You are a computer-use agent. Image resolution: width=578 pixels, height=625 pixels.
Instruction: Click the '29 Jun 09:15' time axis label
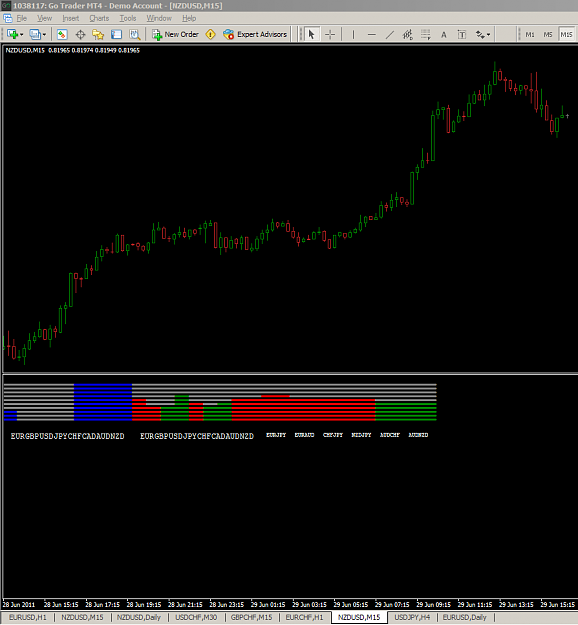click(x=433, y=605)
